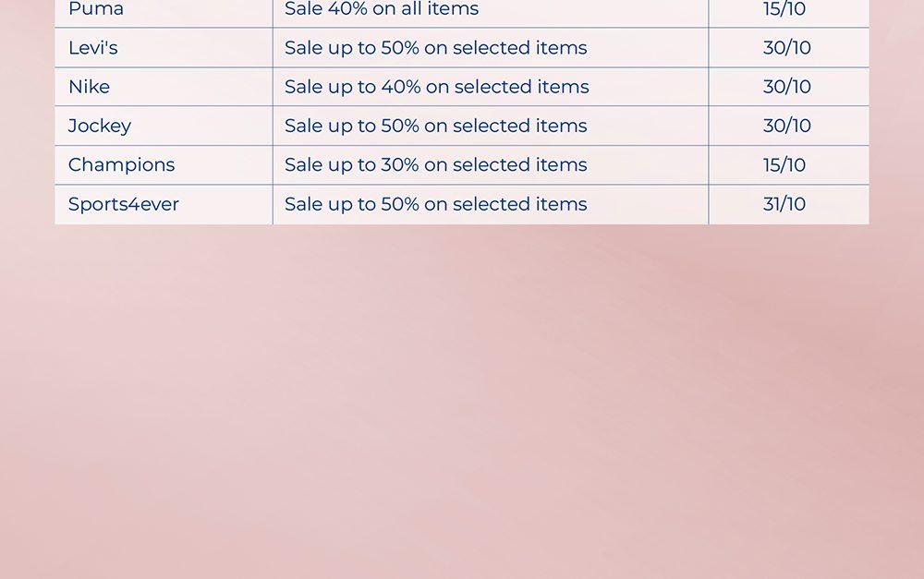Screen dimensions: 924x579
Task: Select the 30/10 date in Jockey's row
Action: click(x=787, y=126)
